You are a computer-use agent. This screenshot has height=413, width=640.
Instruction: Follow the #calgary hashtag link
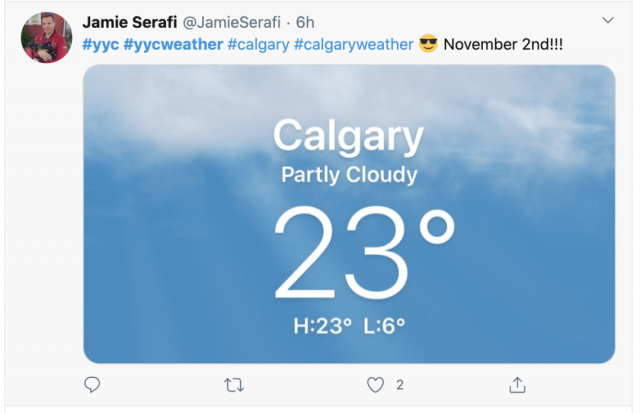[258, 44]
